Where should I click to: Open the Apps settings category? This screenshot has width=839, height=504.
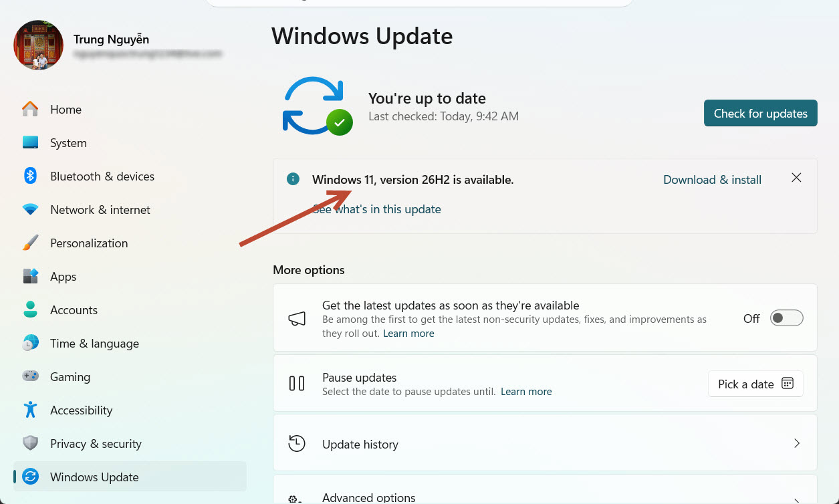[x=130, y=276]
